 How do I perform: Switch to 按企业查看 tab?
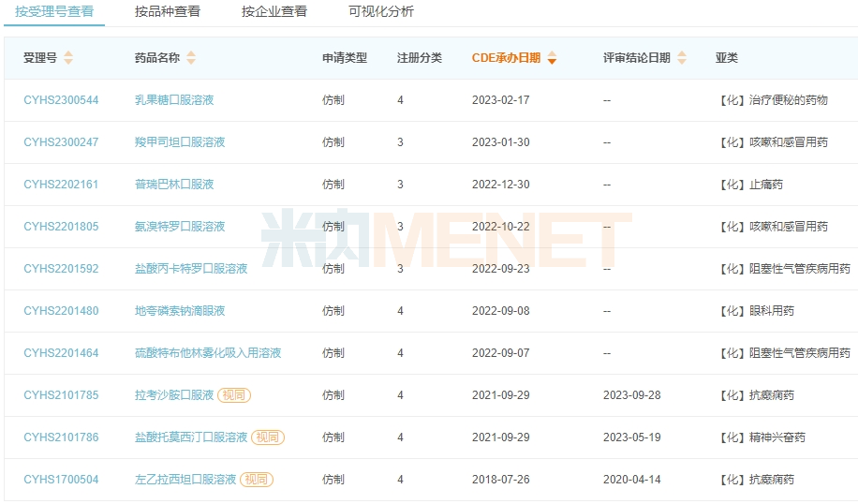(274, 11)
